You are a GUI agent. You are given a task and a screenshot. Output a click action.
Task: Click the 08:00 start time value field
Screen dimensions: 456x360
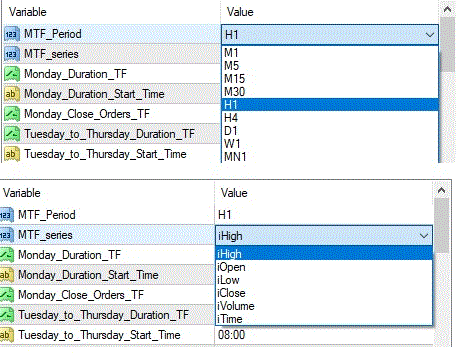[x=324, y=335]
